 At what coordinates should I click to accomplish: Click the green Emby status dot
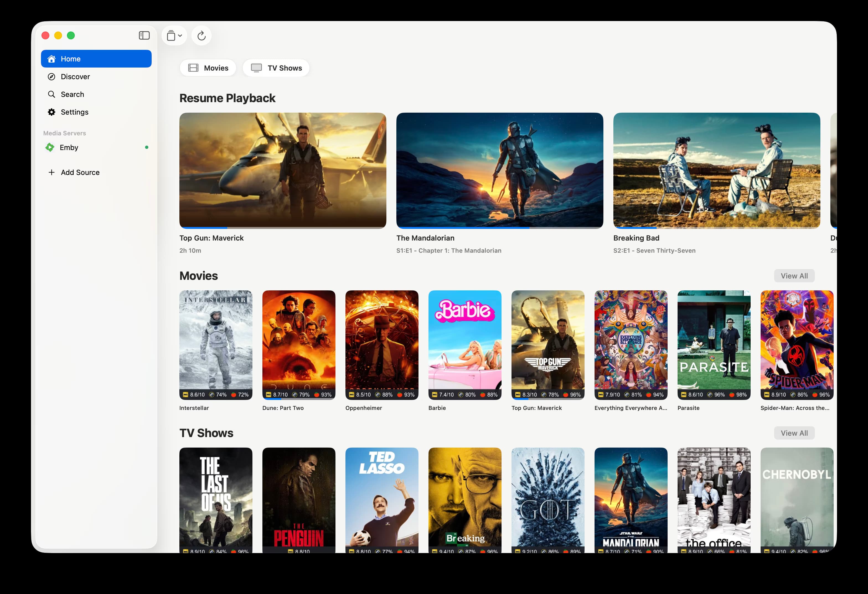coord(146,147)
